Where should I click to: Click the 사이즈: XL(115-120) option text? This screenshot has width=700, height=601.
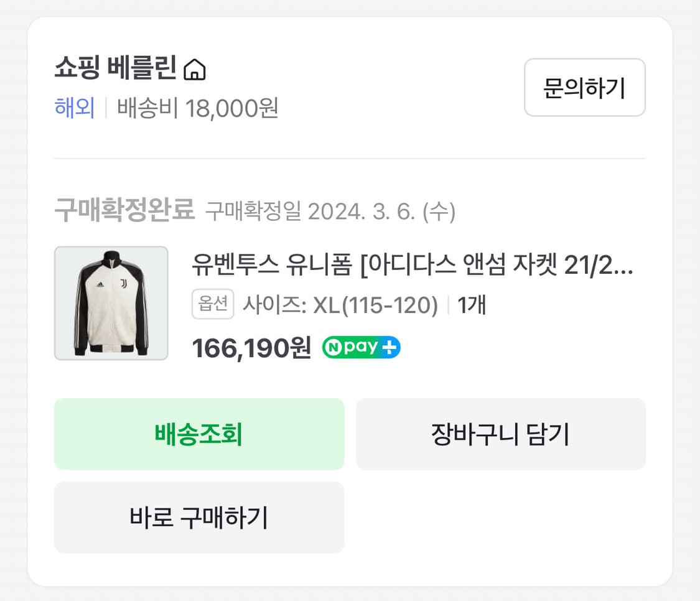pyautogui.click(x=340, y=305)
